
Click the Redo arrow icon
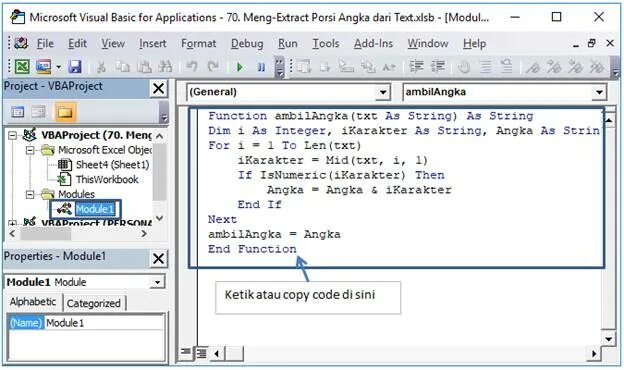pyautogui.click(x=214, y=66)
